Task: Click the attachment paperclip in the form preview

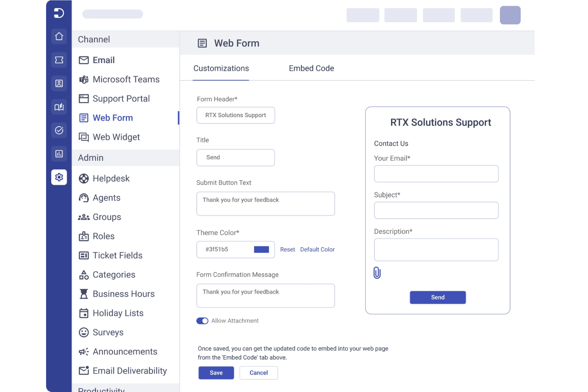Action: tap(377, 272)
